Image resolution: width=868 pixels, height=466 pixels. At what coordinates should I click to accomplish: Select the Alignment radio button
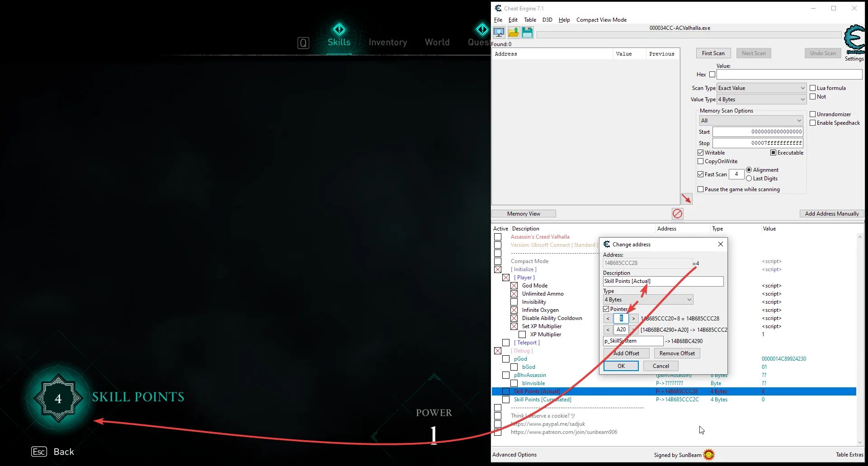(749, 170)
